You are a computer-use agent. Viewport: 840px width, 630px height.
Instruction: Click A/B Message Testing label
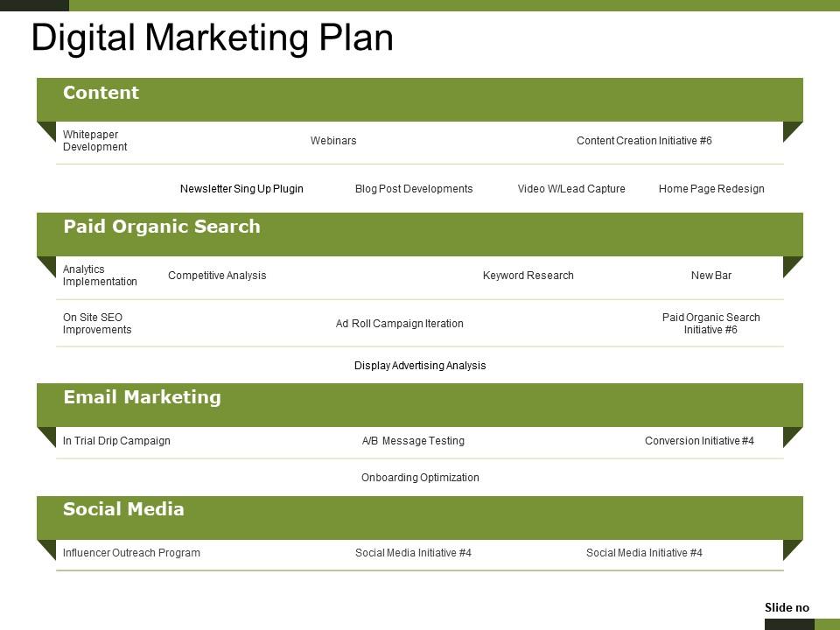[x=413, y=440]
